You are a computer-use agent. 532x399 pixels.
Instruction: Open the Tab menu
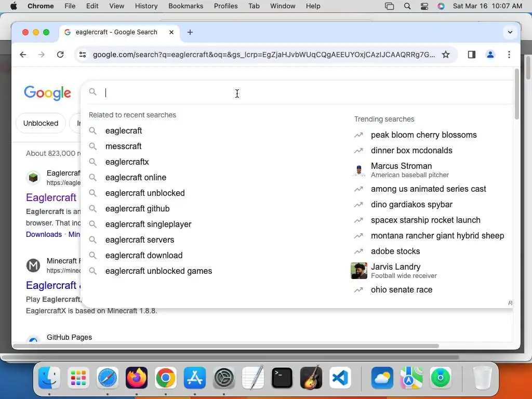point(254,6)
